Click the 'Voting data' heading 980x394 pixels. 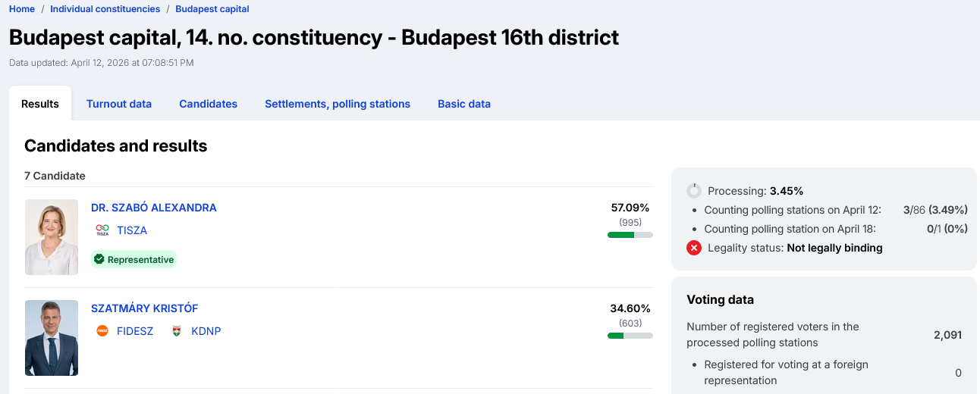click(x=720, y=299)
